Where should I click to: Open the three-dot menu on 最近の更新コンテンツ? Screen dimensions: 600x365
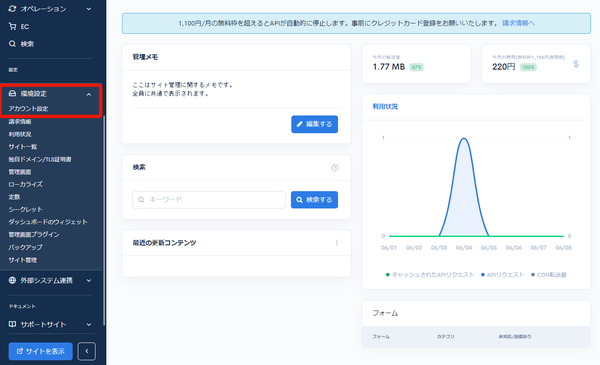337,243
